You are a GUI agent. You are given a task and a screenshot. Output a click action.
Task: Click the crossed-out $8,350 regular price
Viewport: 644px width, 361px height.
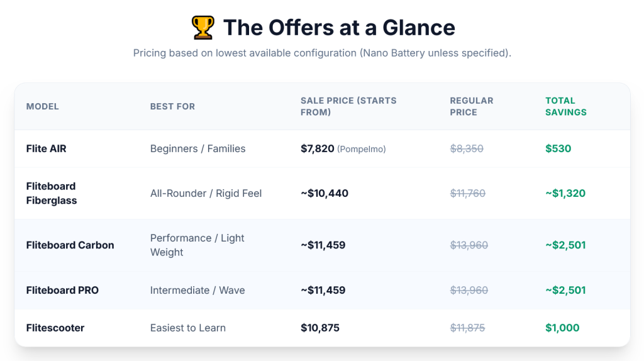click(467, 148)
